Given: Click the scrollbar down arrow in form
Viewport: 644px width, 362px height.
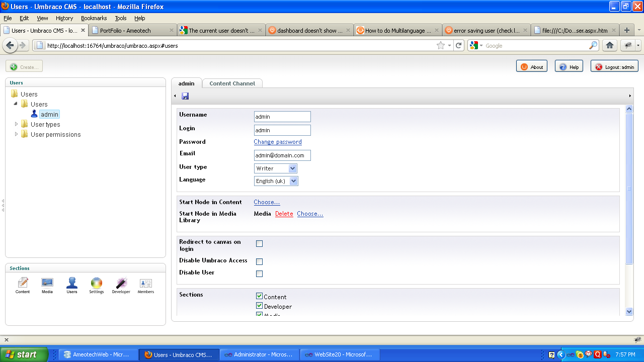Looking at the screenshot, I should click(629, 312).
